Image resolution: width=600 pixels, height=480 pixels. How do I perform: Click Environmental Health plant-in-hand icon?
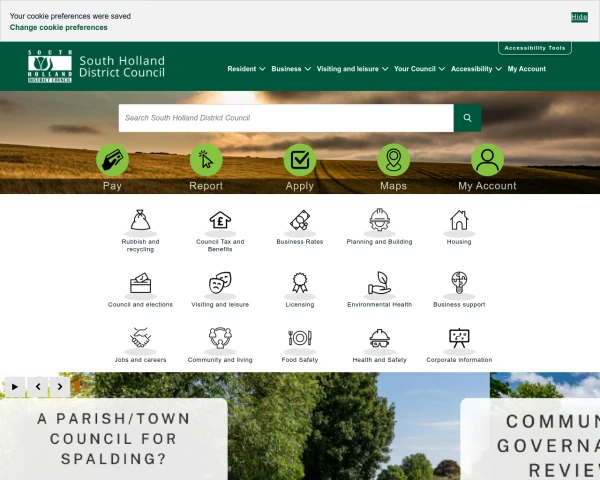point(379,283)
